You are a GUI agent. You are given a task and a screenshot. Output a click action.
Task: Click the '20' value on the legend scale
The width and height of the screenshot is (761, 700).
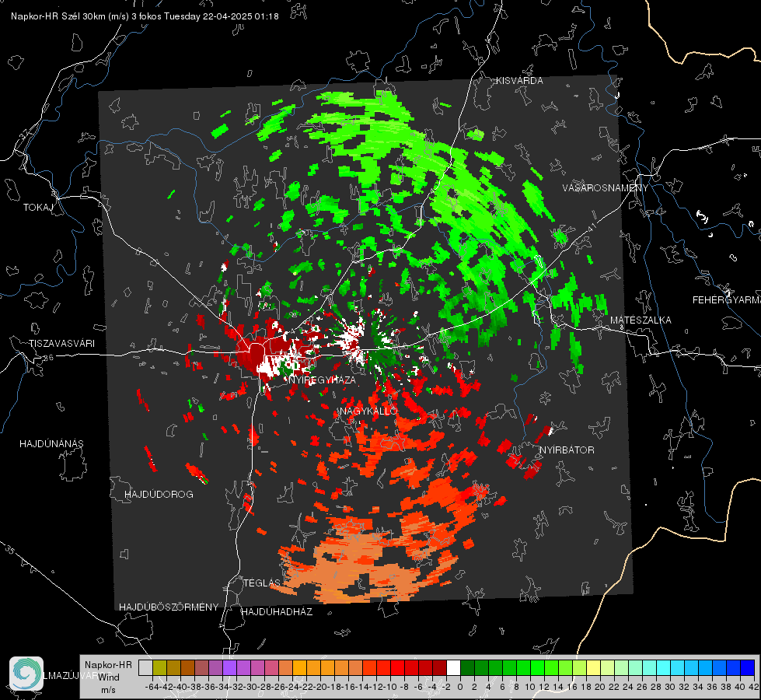pos(600,687)
